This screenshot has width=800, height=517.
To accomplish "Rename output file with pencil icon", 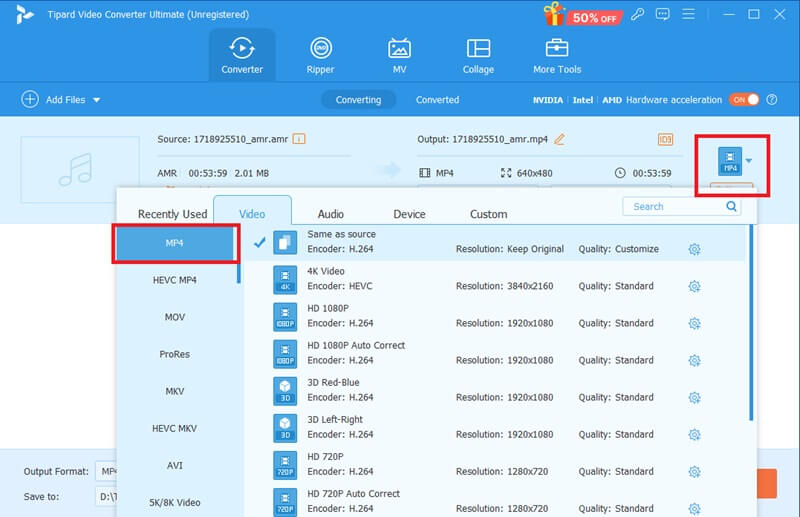I will click(559, 139).
